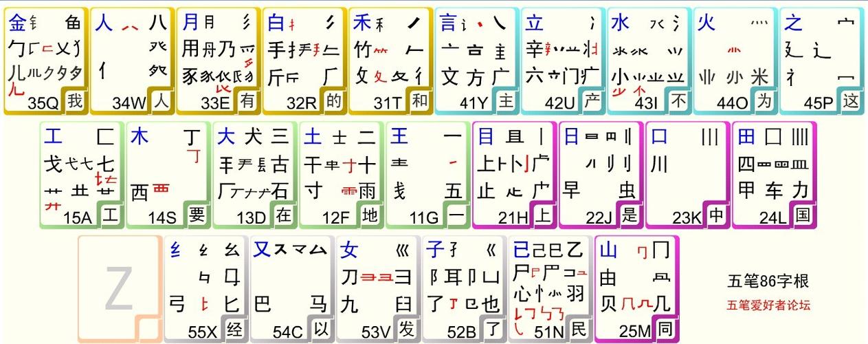Screen dimensions: 868x344
Task: Click the 发 corner tag on V key
Action: point(408,330)
